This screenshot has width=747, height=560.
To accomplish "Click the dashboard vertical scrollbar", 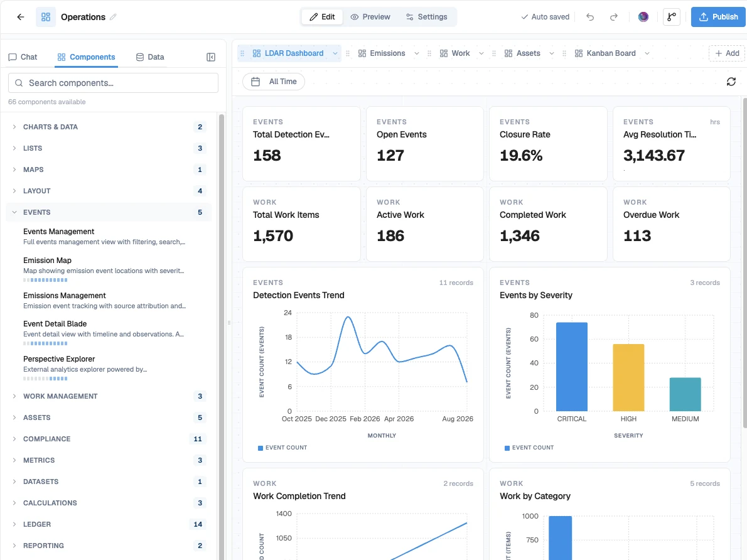I will pyautogui.click(x=744, y=262).
